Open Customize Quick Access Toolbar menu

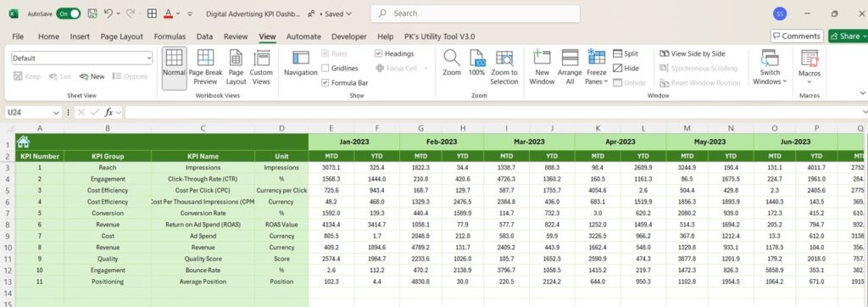[190, 14]
